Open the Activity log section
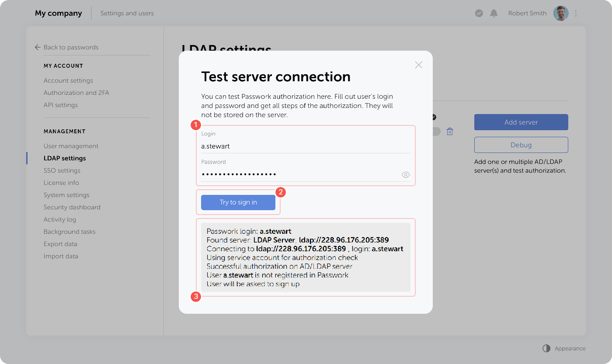Image resolution: width=612 pixels, height=364 pixels. coord(60,219)
